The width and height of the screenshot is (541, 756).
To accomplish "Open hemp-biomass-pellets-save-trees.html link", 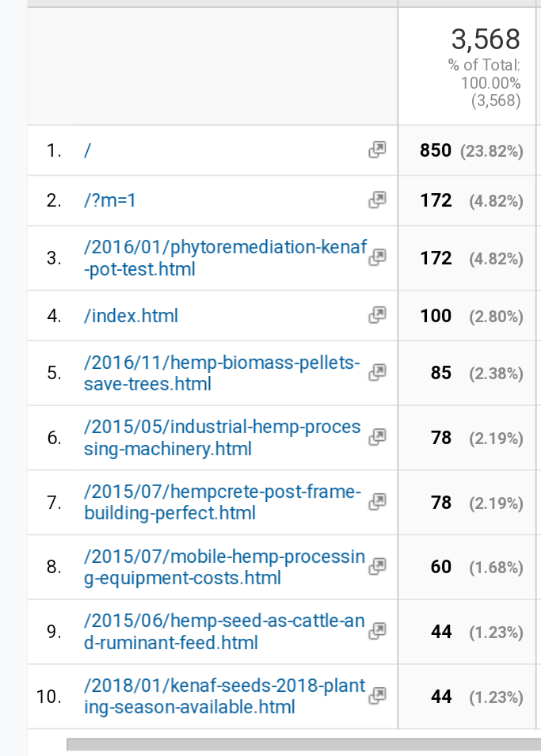I will coord(222,373).
